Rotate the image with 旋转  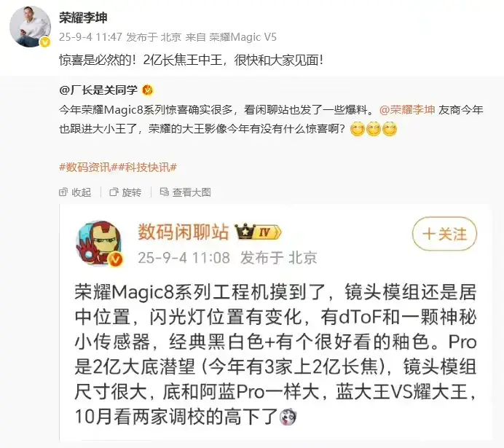click(x=126, y=192)
